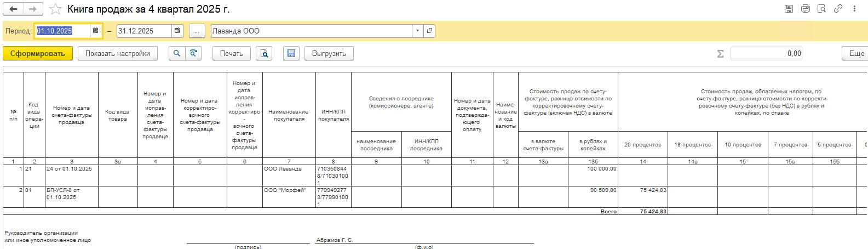
Task: Click the back navigation arrow
Action: coord(13,9)
